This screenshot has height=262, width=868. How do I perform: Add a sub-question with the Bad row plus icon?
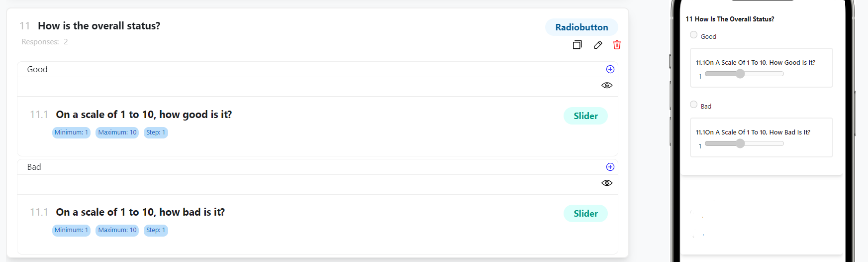610,167
